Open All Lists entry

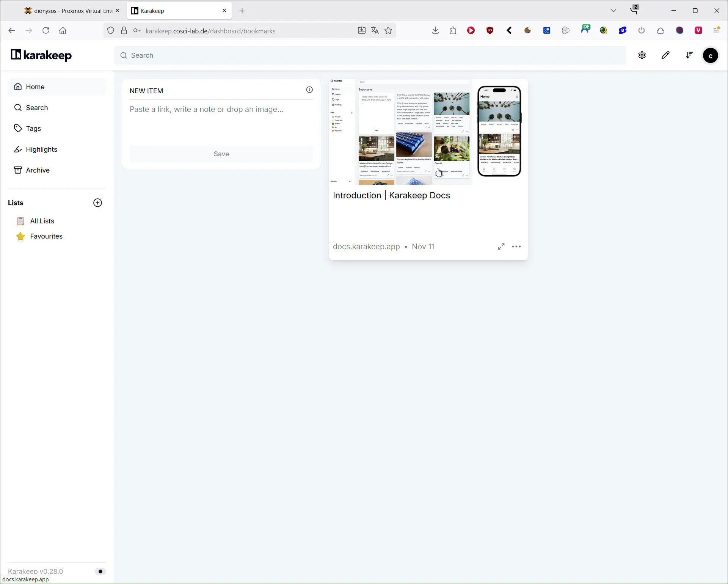[42, 221]
